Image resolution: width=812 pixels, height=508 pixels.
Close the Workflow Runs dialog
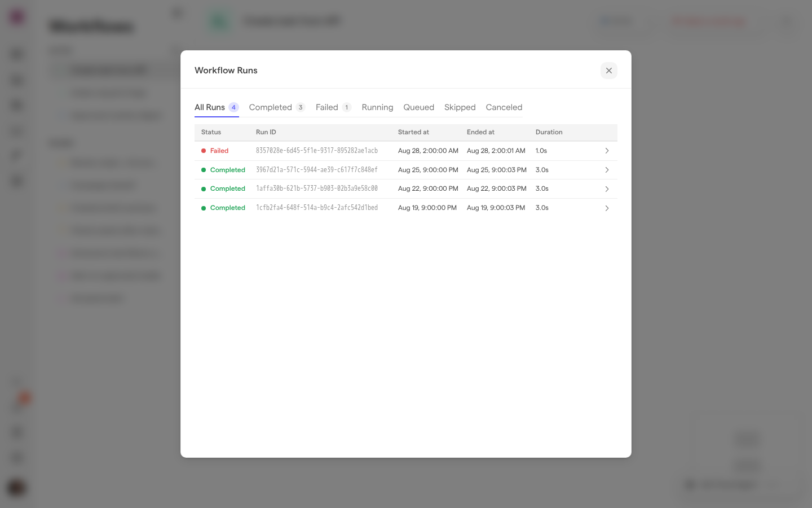608,71
